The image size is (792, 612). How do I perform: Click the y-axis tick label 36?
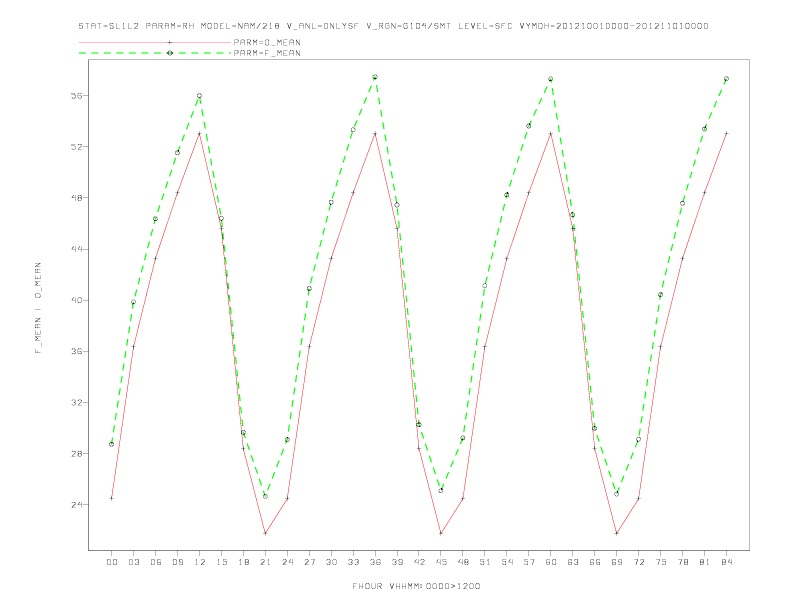tap(77, 351)
